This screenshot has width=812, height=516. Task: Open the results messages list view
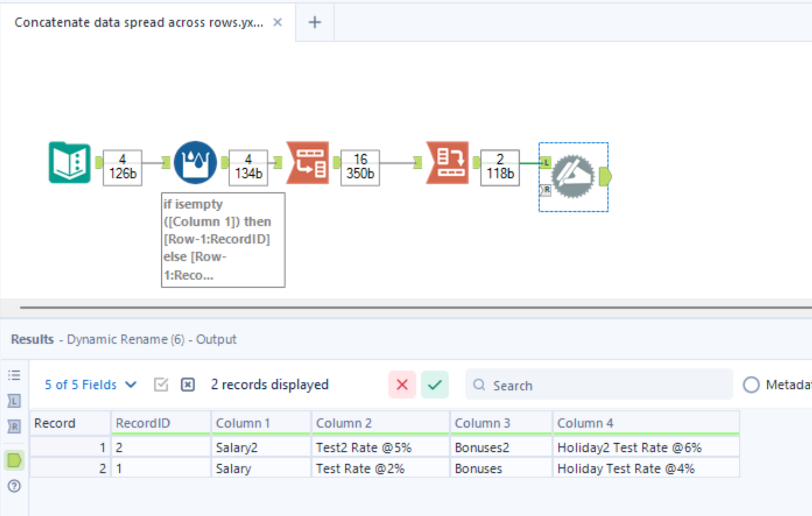click(x=14, y=375)
